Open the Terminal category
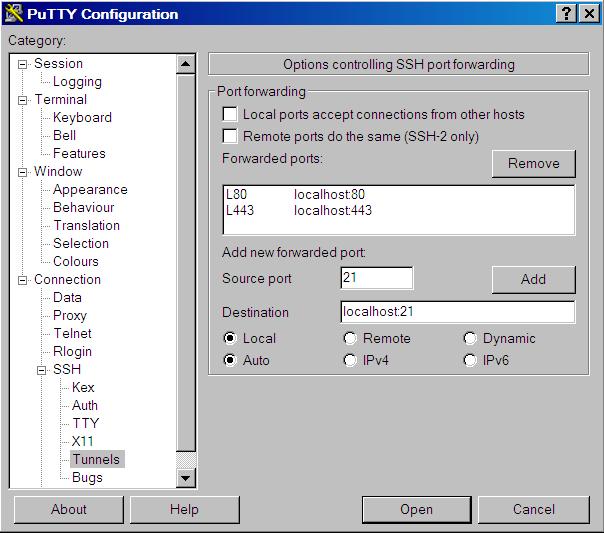 (x=60, y=99)
